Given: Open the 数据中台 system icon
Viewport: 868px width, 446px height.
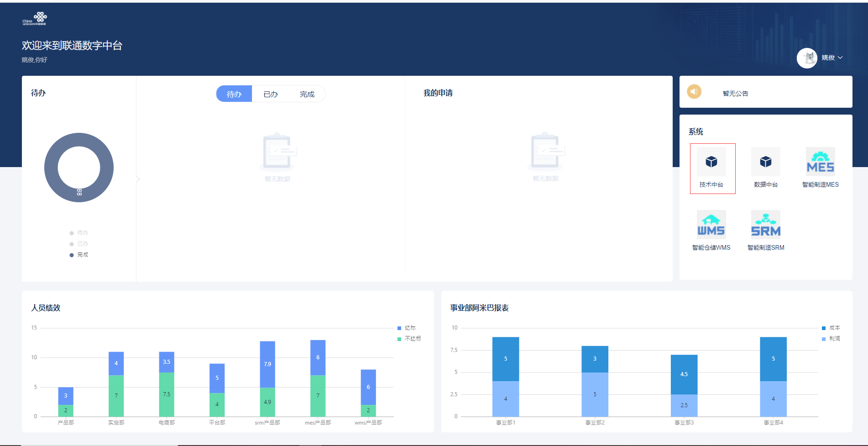Looking at the screenshot, I should tap(766, 162).
